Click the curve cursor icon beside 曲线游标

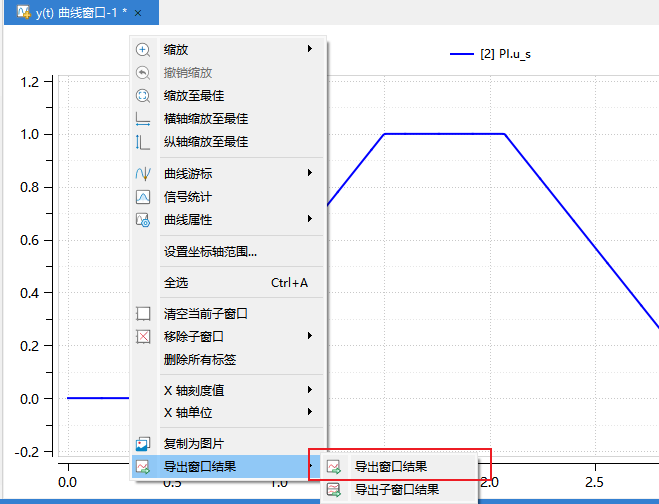tap(143, 174)
